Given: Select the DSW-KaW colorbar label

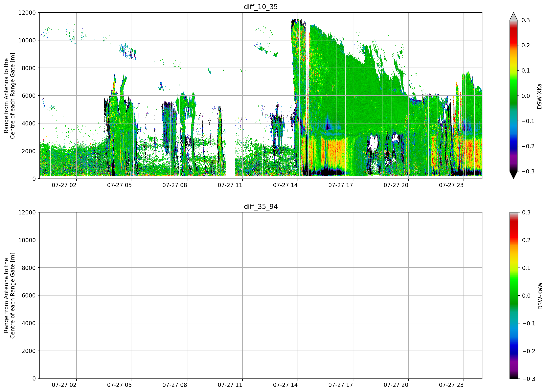Looking at the screenshot, I should pos(540,296).
